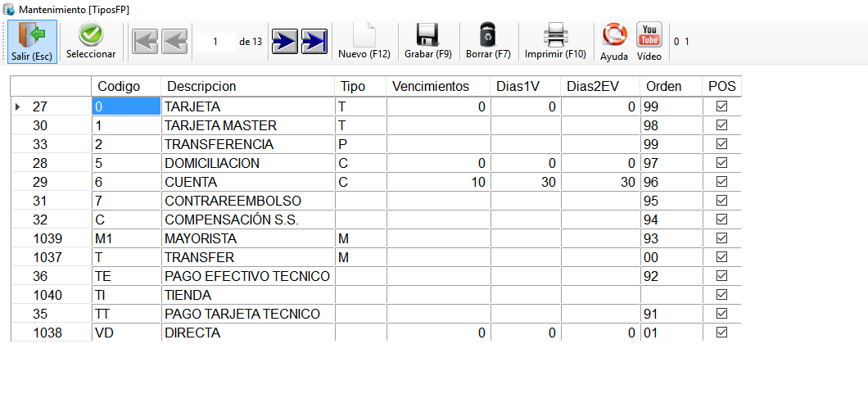868x412 pixels.
Task: Toggle POS checkbox for DIRECTA row
Action: click(721, 333)
